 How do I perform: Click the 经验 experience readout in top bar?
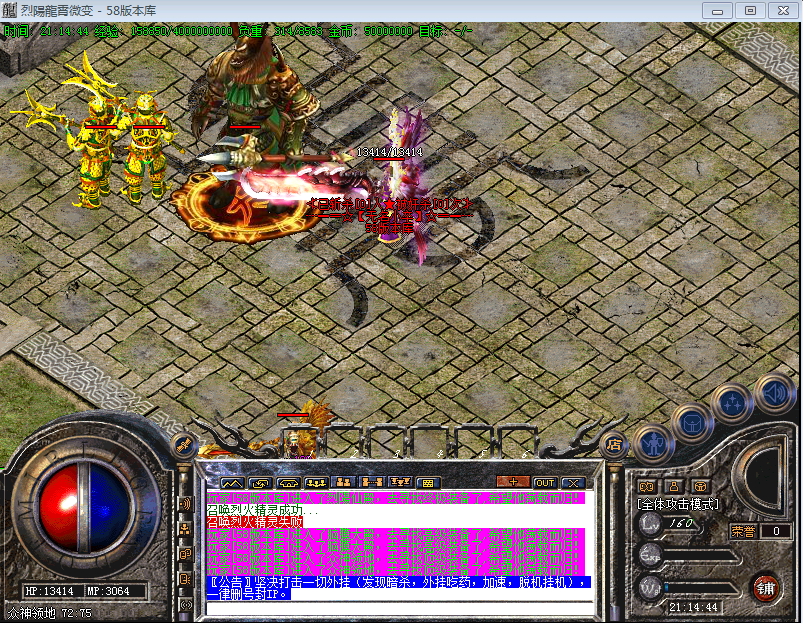163,31
